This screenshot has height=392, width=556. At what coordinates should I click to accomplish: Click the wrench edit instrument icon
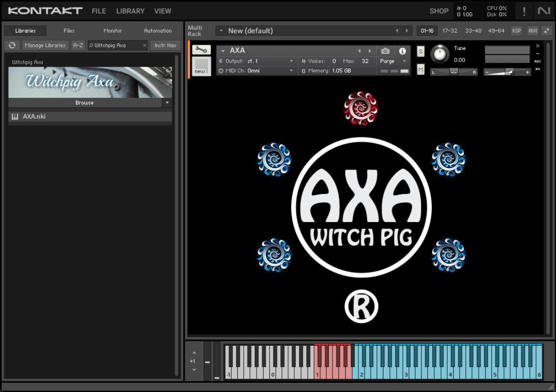[201, 50]
